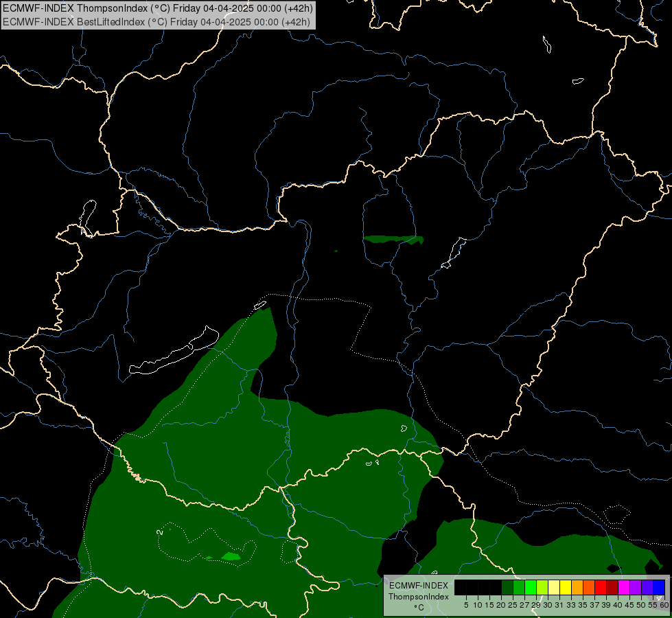Image resolution: width=672 pixels, height=618 pixels.
Task: Click the BestLiftedIndex title line at top
Action: tap(157, 22)
